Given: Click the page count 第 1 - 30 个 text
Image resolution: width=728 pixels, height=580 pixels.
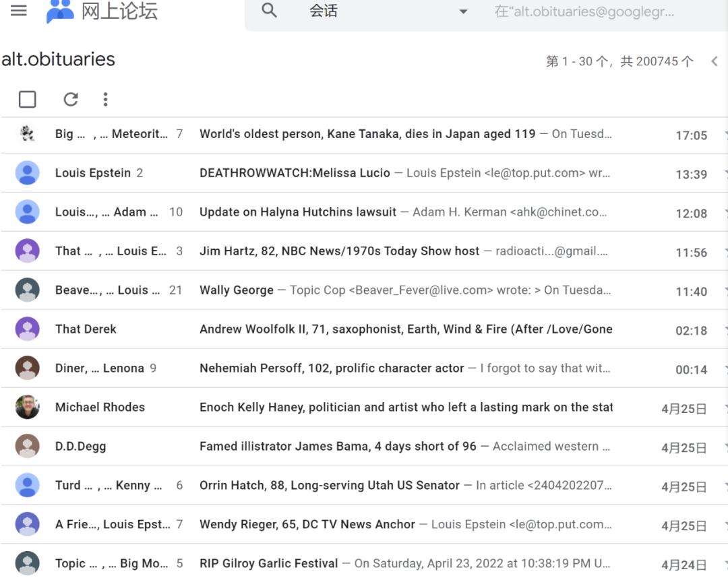Looking at the screenshot, I should pyautogui.click(x=619, y=61).
